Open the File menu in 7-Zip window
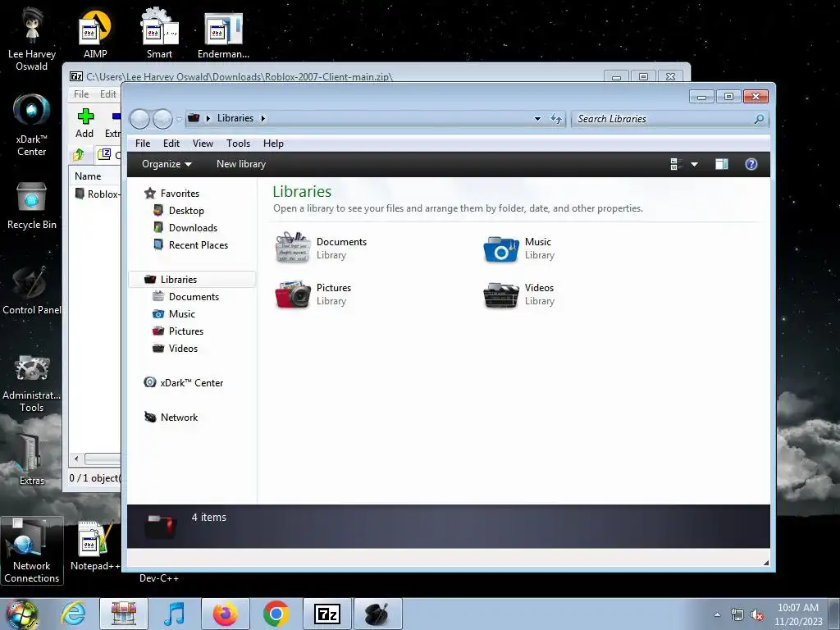 click(x=81, y=94)
